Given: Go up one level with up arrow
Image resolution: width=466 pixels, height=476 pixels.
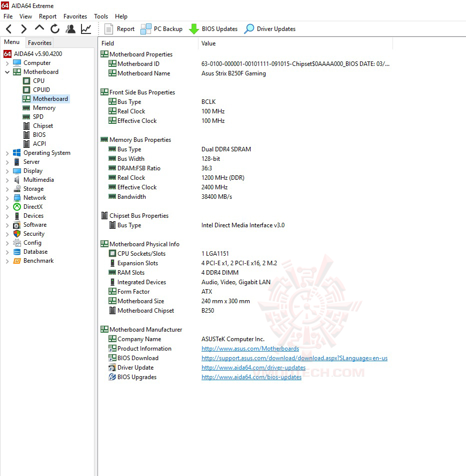Looking at the screenshot, I should tap(39, 28).
